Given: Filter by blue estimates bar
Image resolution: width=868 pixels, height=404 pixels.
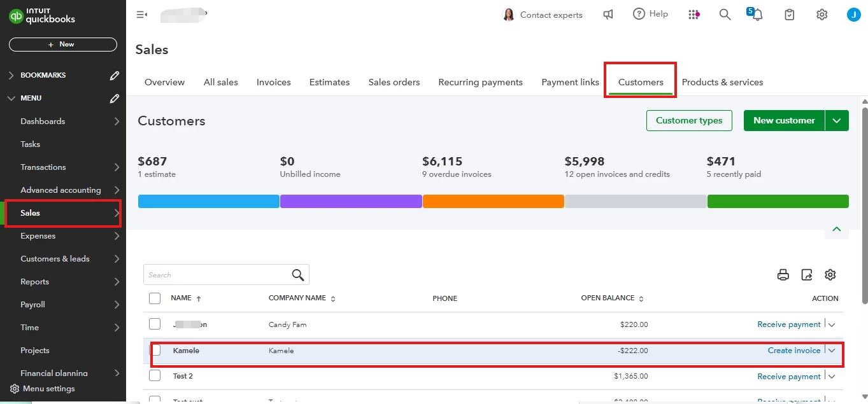Looking at the screenshot, I should 209,201.
